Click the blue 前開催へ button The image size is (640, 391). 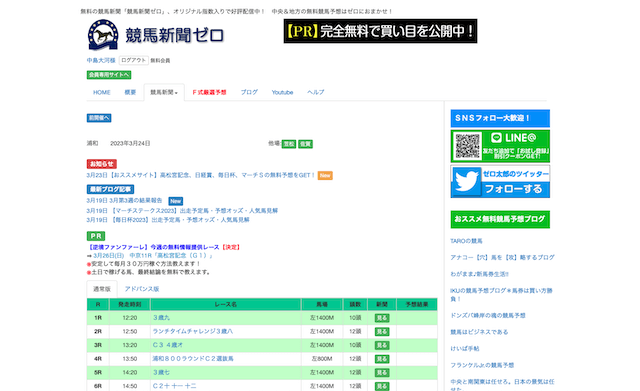point(99,118)
